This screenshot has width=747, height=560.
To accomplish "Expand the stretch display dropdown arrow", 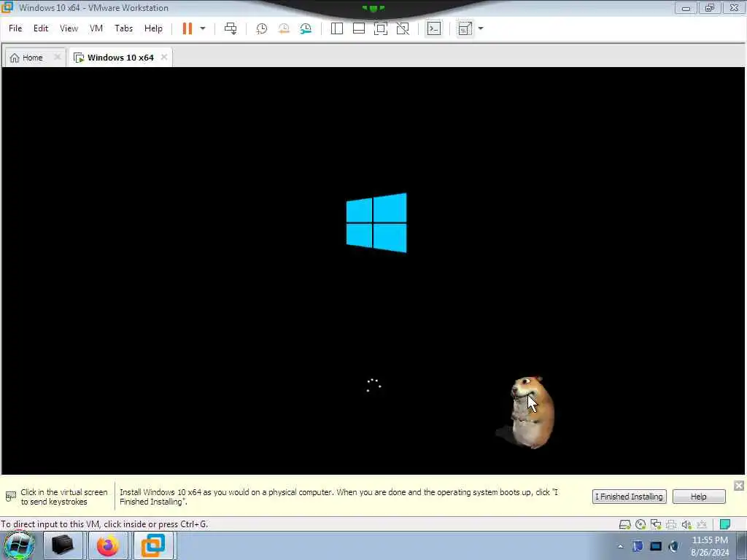I will click(x=481, y=28).
